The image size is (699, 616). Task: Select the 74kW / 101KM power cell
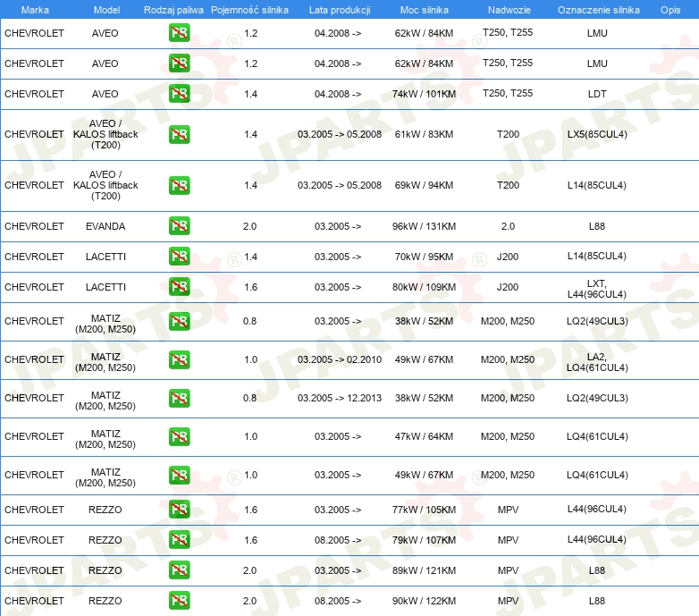[x=424, y=94]
